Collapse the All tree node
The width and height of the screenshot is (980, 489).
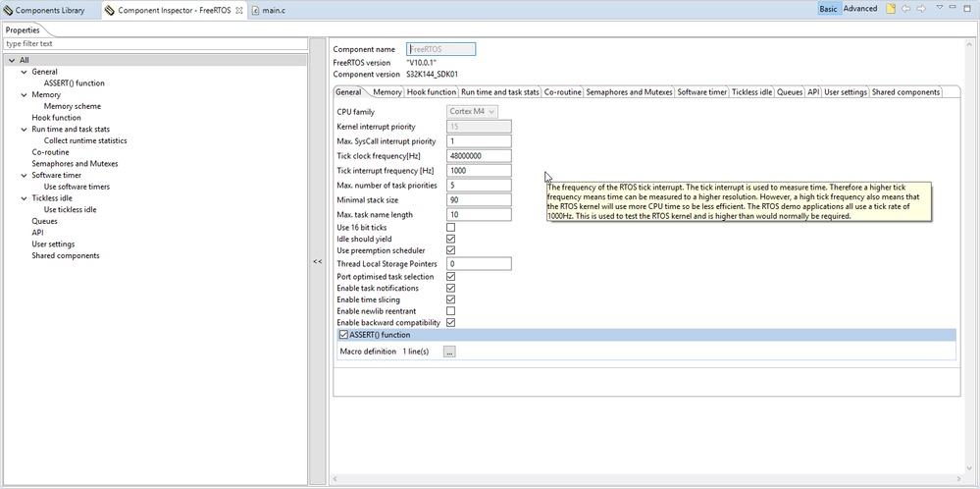click(11, 61)
